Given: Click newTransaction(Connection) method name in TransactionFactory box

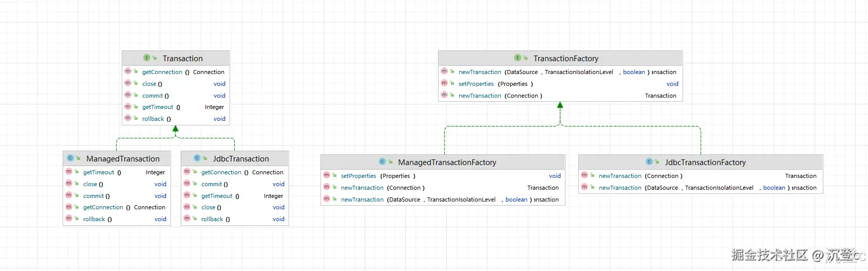Looking at the screenshot, I should pos(480,96).
